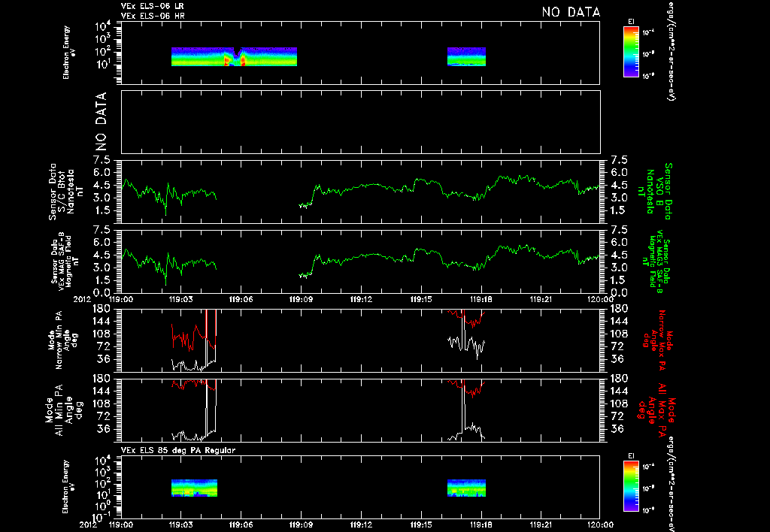The width and height of the screenshot is (770, 532).
Task: Click the "119:09" tick label on the bottom time axis
Action: pos(301,524)
